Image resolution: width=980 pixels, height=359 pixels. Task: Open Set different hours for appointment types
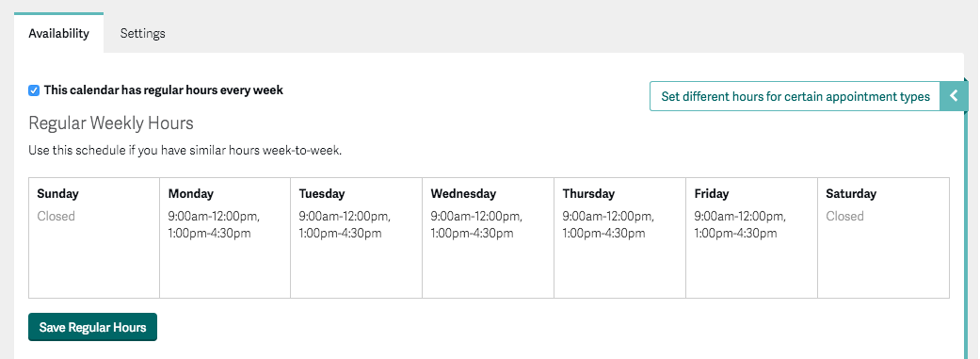pos(795,96)
